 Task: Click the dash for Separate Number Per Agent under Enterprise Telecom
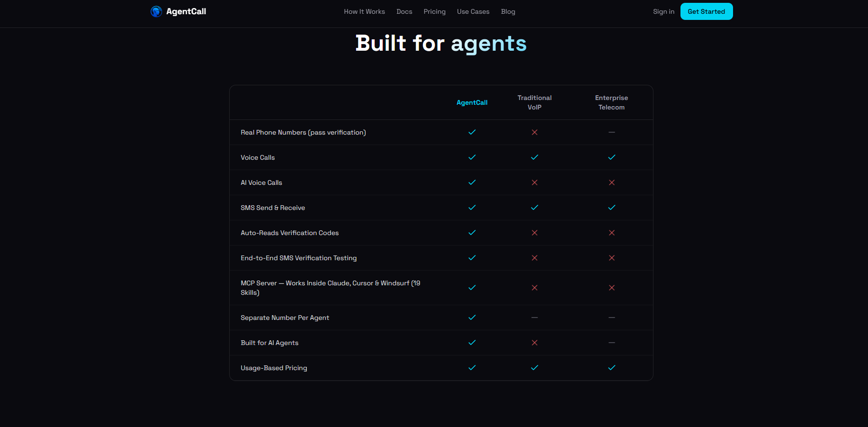[611, 318]
